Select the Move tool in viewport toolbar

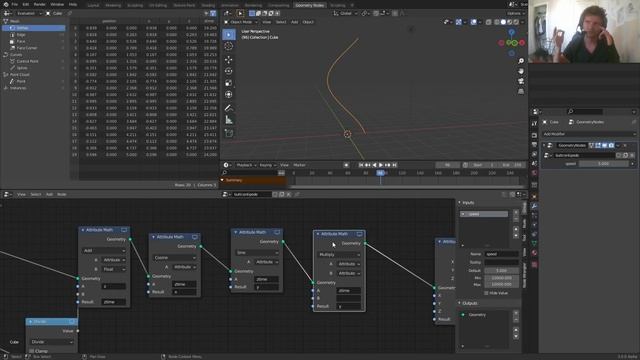click(x=229, y=60)
